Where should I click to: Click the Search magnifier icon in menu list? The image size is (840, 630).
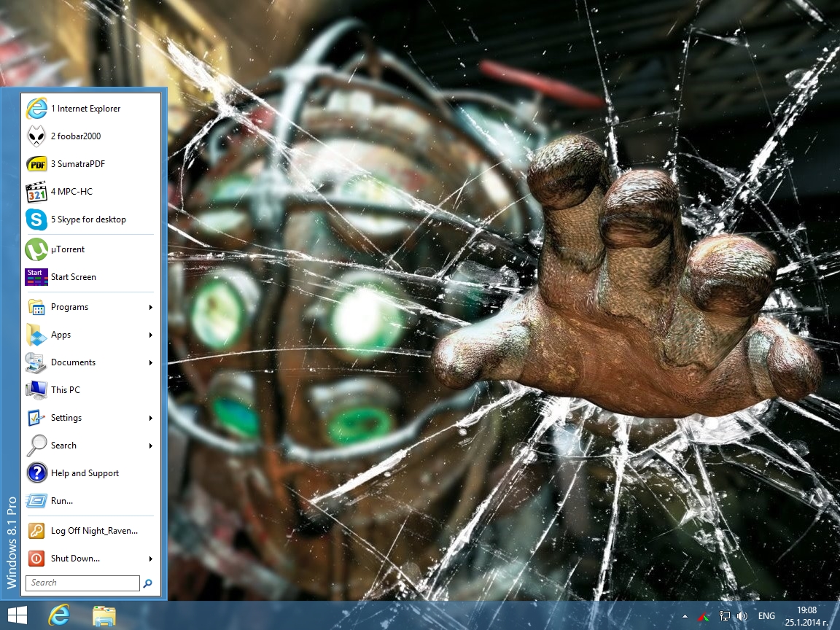click(x=36, y=446)
